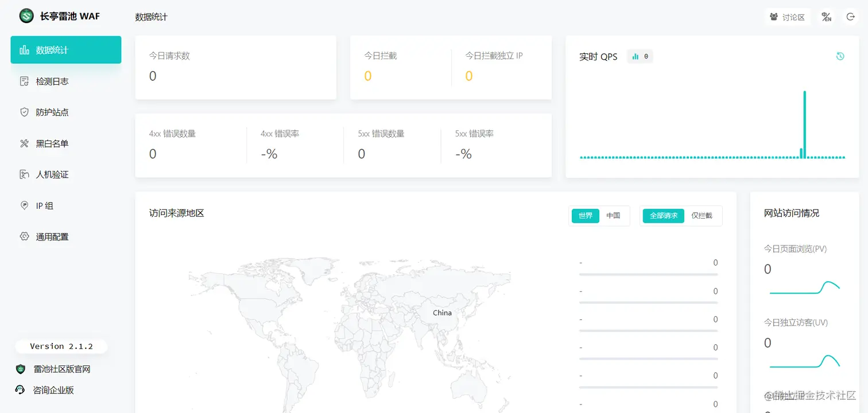Open the 数据统计 menu item
This screenshot has width=868, height=413.
click(x=66, y=50)
